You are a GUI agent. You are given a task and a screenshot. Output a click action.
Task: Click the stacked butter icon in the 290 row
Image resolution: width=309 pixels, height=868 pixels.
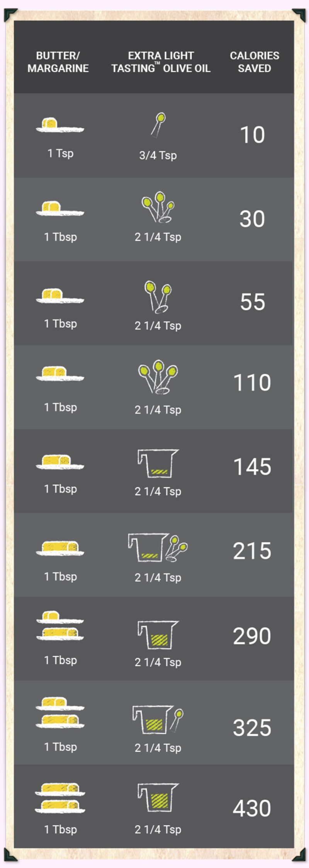click(60, 625)
